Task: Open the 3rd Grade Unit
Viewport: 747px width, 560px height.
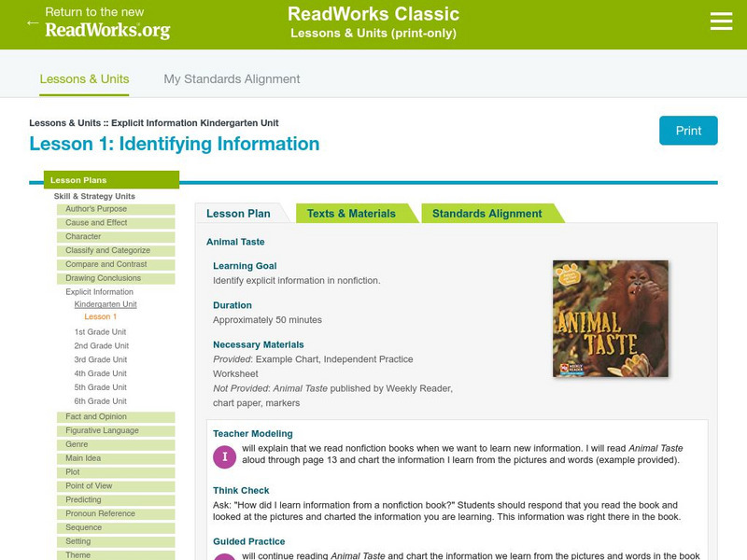Action: coord(101,359)
